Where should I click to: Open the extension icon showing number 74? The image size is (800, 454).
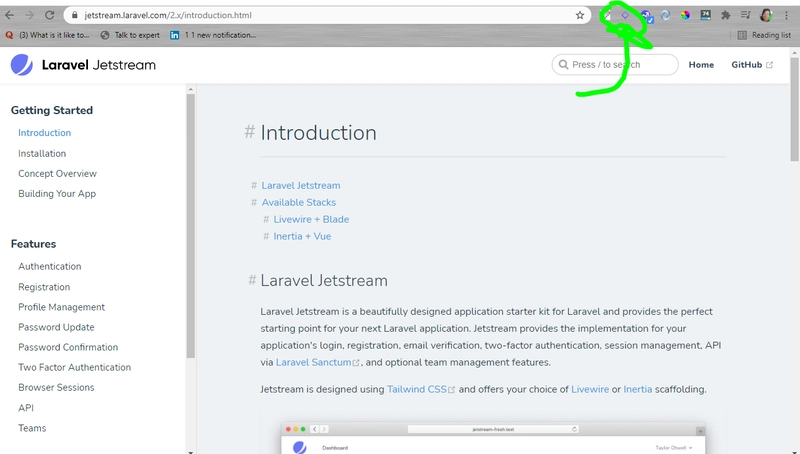(x=705, y=15)
